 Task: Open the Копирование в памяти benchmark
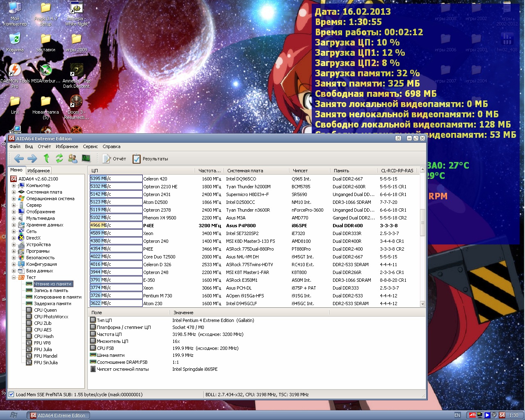click(57, 297)
